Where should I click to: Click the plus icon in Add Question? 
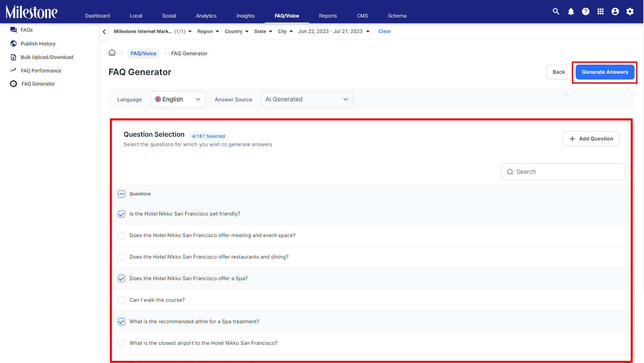(572, 139)
